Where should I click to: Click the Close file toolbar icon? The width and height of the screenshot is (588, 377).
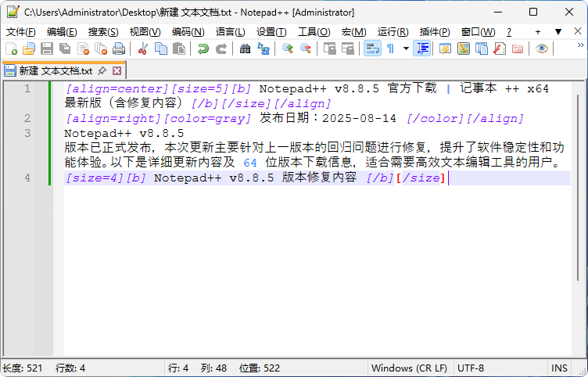coord(83,48)
